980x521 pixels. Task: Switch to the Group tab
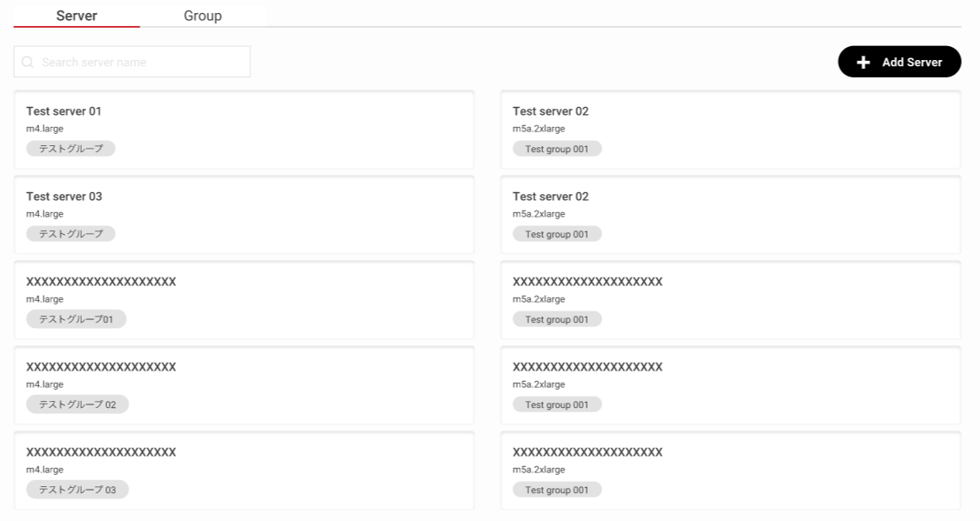tap(203, 16)
